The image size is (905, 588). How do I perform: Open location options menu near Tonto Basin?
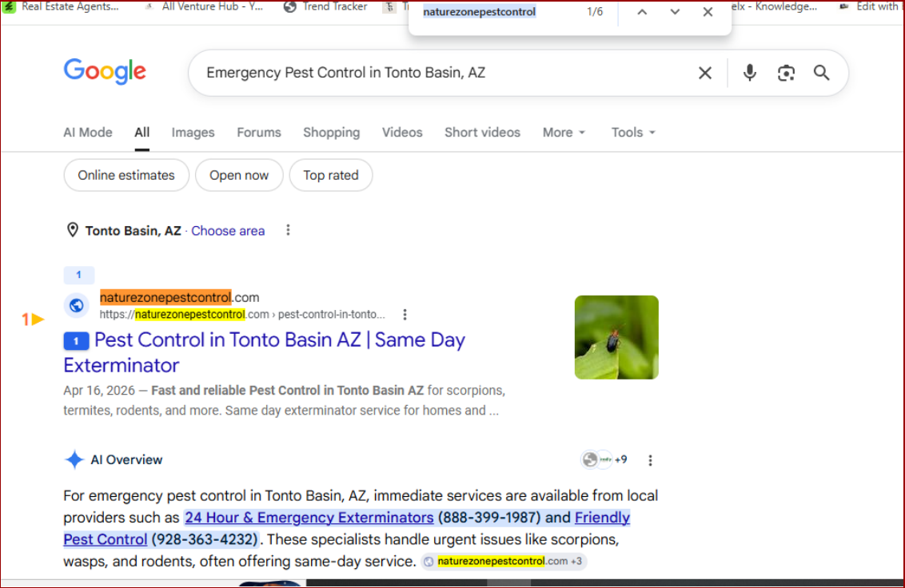288,230
